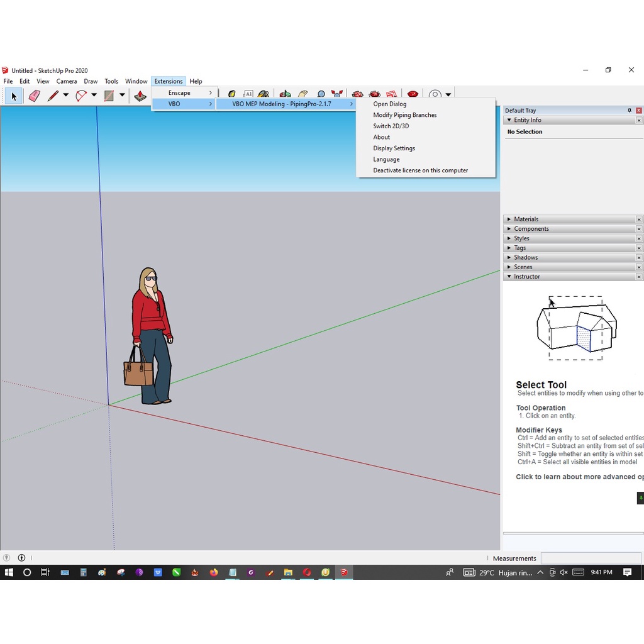The width and height of the screenshot is (644, 644).
Task: Open the SketchUp app from the taskbar
Action: (344, 572)
